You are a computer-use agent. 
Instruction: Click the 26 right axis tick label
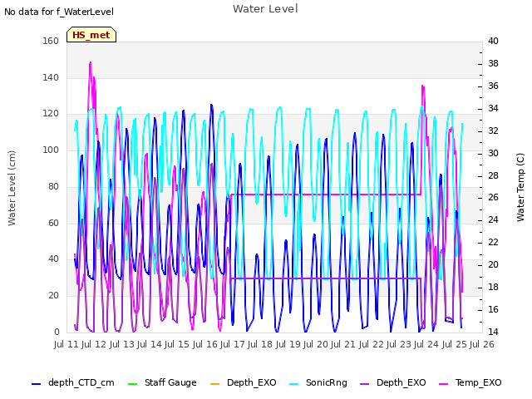click(493, 198)
